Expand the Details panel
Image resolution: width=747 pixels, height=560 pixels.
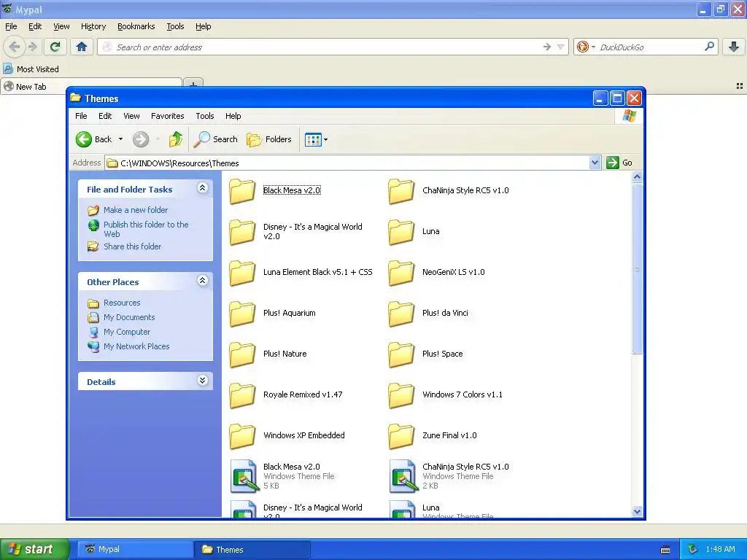pos(203,380)
